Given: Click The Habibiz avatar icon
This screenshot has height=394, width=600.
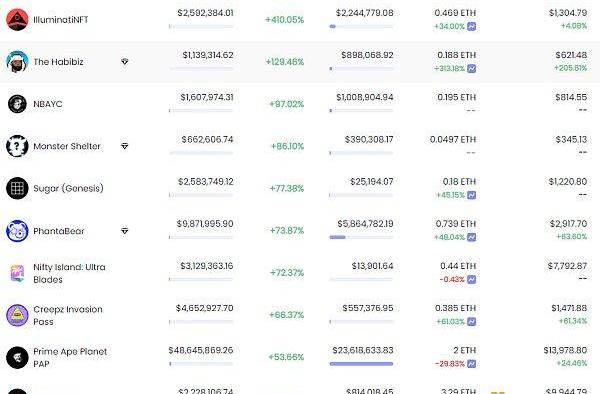Looking at the screenshot, I should point(17,62).
